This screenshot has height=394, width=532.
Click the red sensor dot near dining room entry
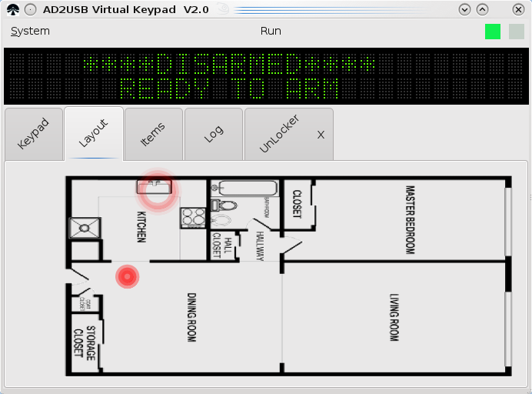click(127, 277)
